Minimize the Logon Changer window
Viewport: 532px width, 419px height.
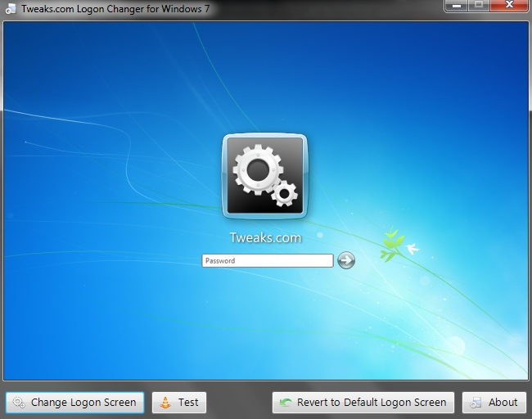tap(457, 6)
